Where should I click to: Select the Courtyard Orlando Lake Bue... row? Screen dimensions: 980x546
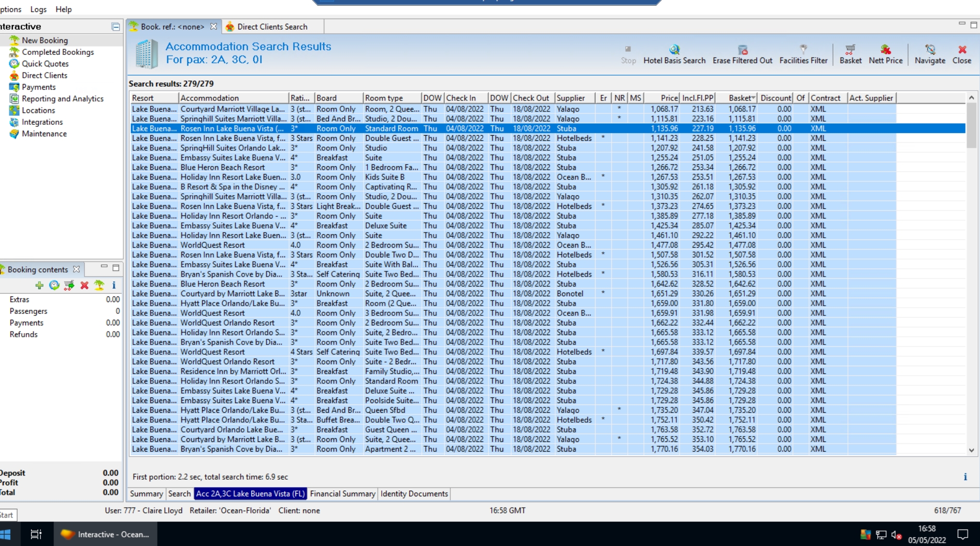tap(547, 429)
